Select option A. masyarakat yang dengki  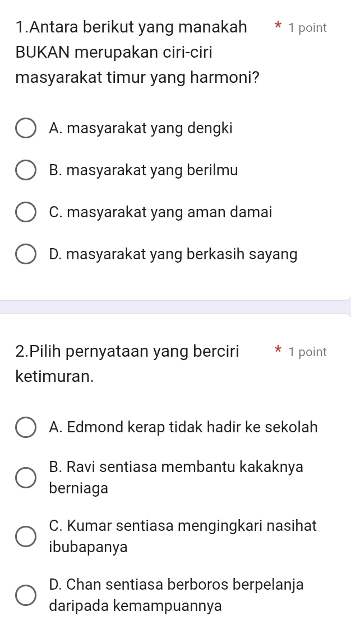[x=25, y=128]
